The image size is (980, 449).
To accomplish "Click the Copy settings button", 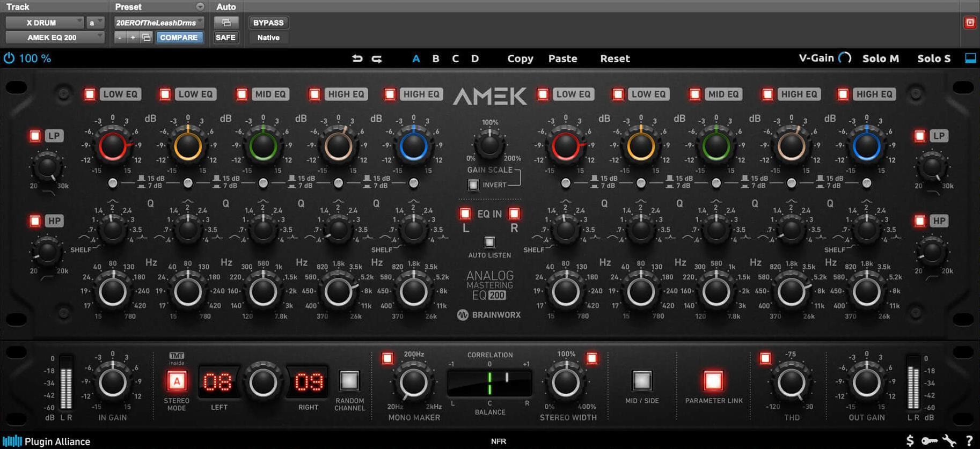I will point(520,58).
